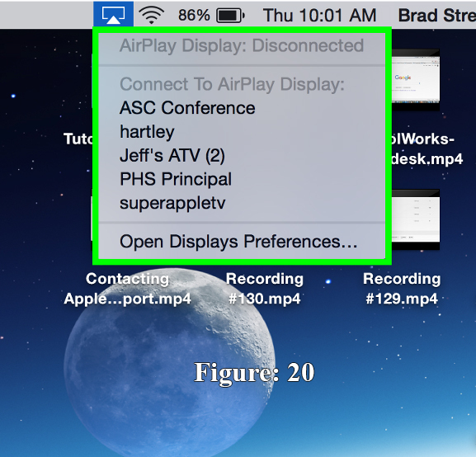Open Displays Preferences from menu
The width and height of the screenshot is (476, 457).
point(242,242)
